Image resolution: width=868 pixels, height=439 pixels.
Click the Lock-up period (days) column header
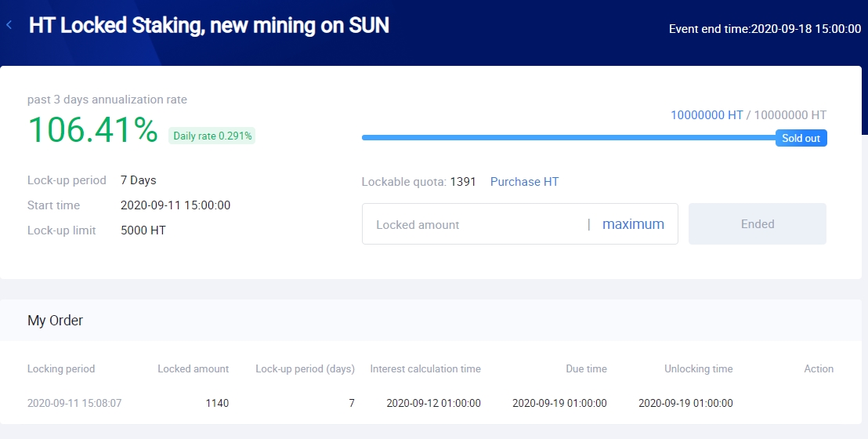point(305,368)
